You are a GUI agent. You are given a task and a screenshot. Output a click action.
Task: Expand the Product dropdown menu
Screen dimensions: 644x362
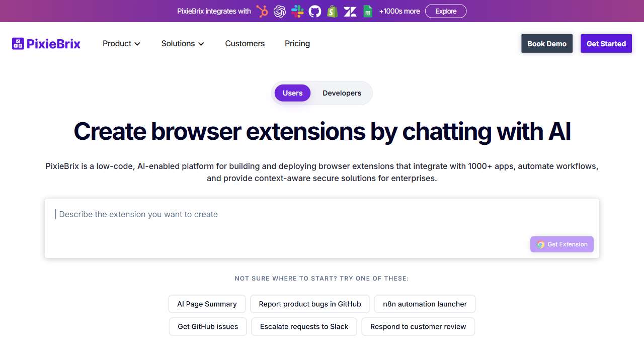[121, 44]
